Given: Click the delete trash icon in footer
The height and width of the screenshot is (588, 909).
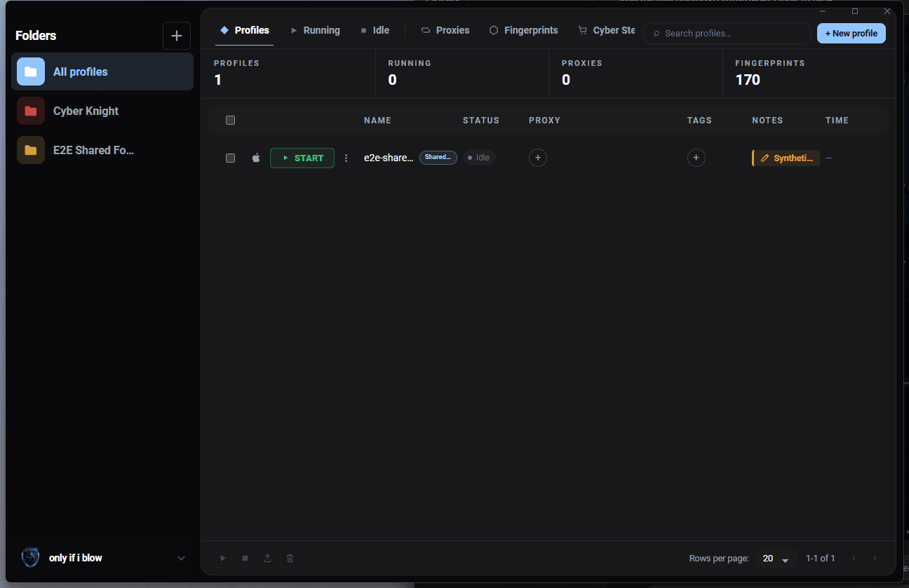Looking at the screenshot, I should click(290, 559).
